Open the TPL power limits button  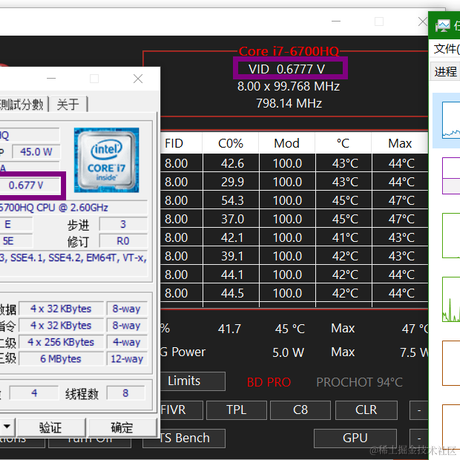(x=236, y=410)
